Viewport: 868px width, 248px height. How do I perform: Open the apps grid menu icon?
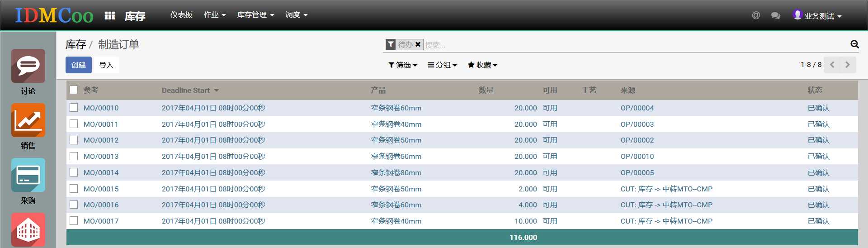(109, 15)
